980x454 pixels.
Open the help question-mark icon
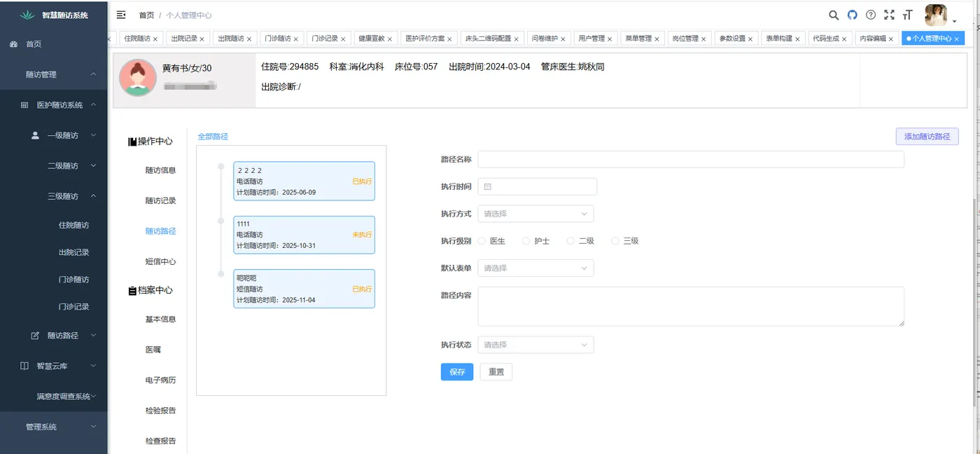870,15
